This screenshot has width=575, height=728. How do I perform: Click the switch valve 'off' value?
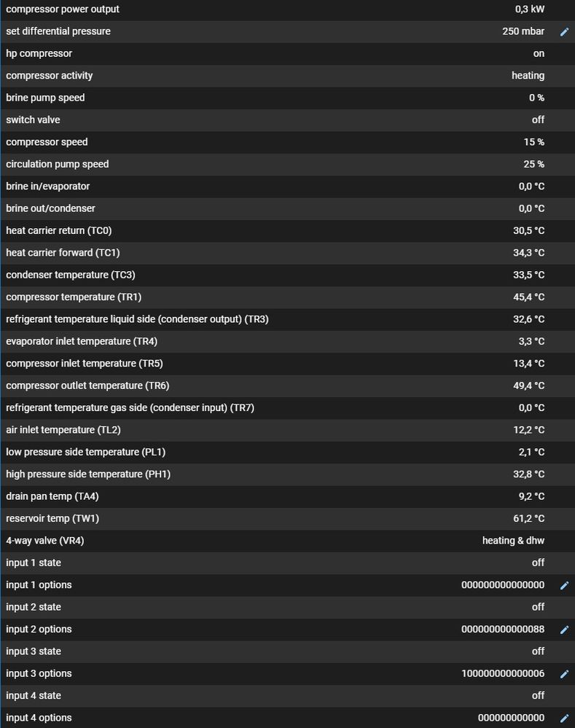538,120
